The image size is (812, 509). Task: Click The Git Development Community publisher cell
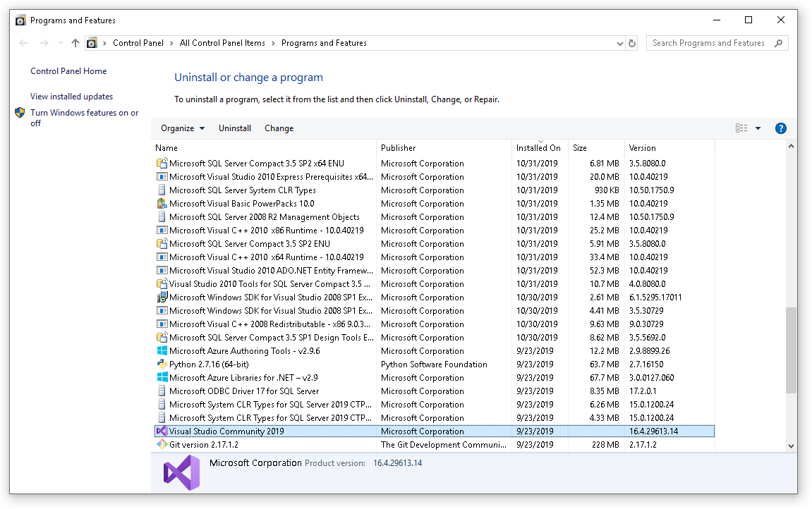coord(444,445)
